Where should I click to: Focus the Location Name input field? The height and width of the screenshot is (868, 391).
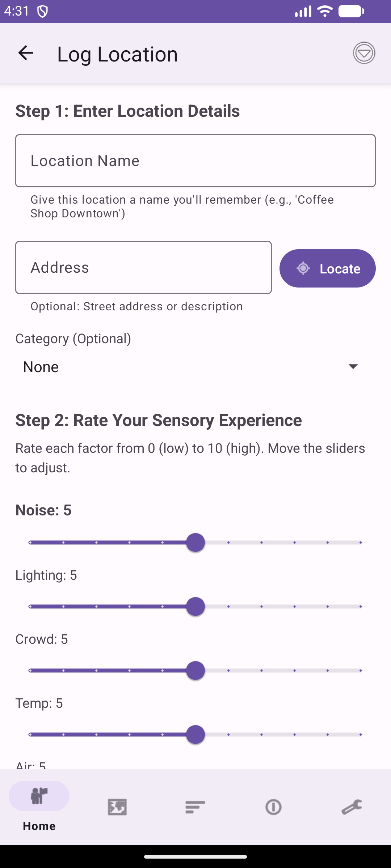pyautogui.click(x=195, y=161)
